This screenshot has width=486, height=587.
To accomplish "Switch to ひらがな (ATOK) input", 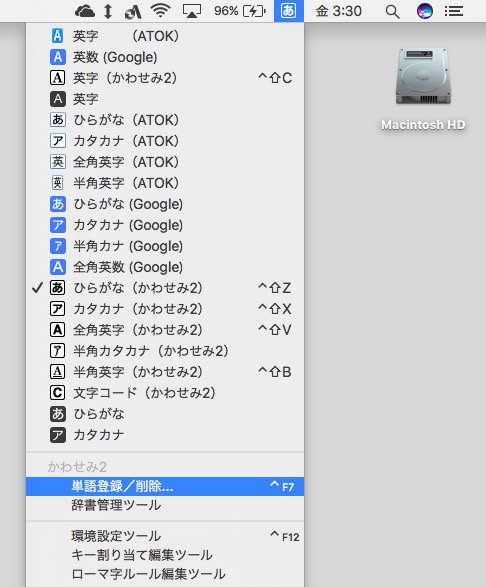I will (165, 120).
